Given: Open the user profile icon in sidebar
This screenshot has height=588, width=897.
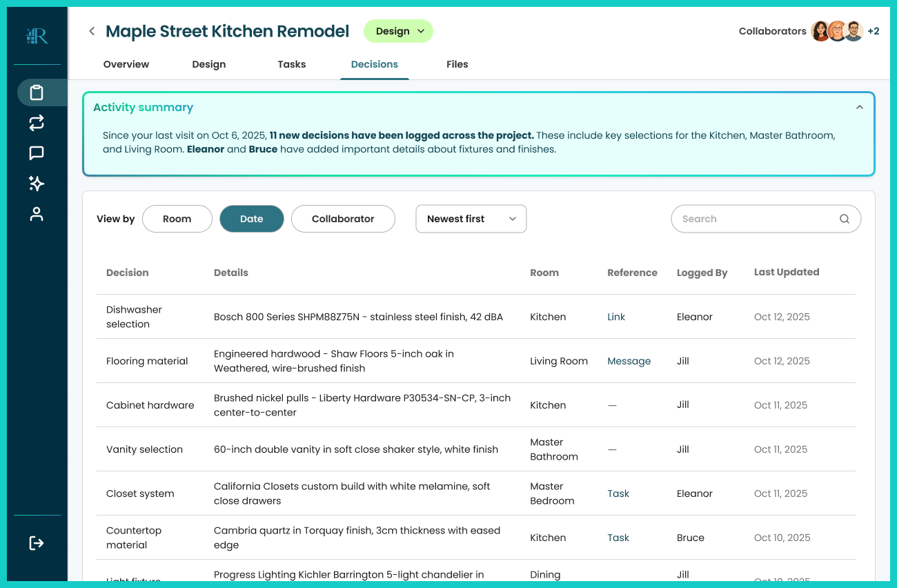Looking at the screenshot, I should [37, 214].
